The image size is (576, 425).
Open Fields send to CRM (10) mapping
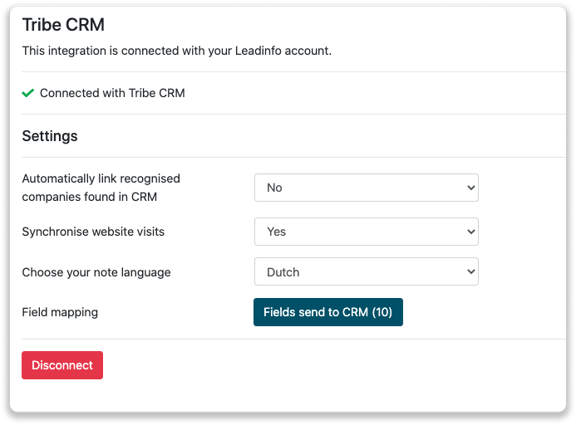coord(328,312)
